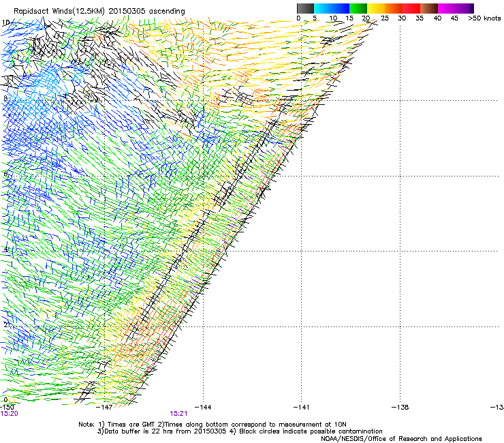Click the latitude 8 axis label
The image size is (504, 443).
click(5, 98)
